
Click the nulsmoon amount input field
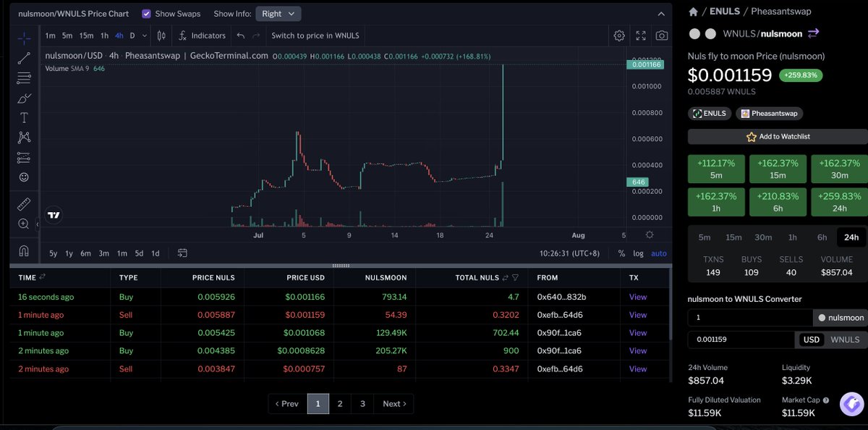pos(750,317)
